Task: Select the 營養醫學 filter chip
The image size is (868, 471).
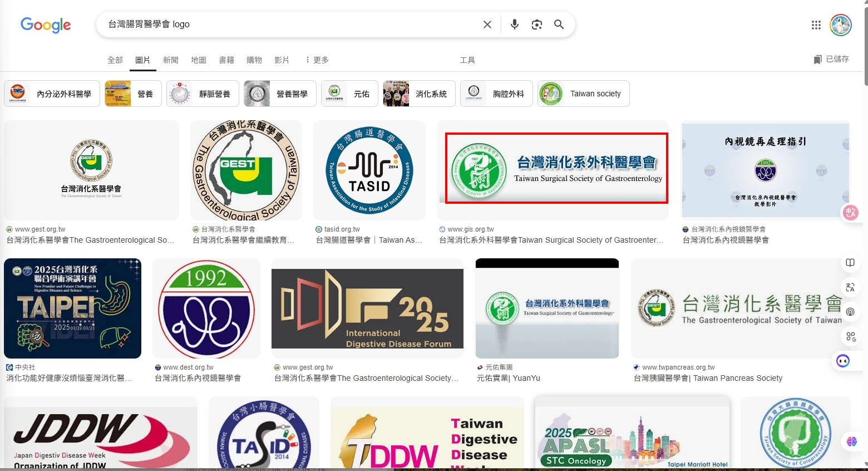Action: (280, 94)
